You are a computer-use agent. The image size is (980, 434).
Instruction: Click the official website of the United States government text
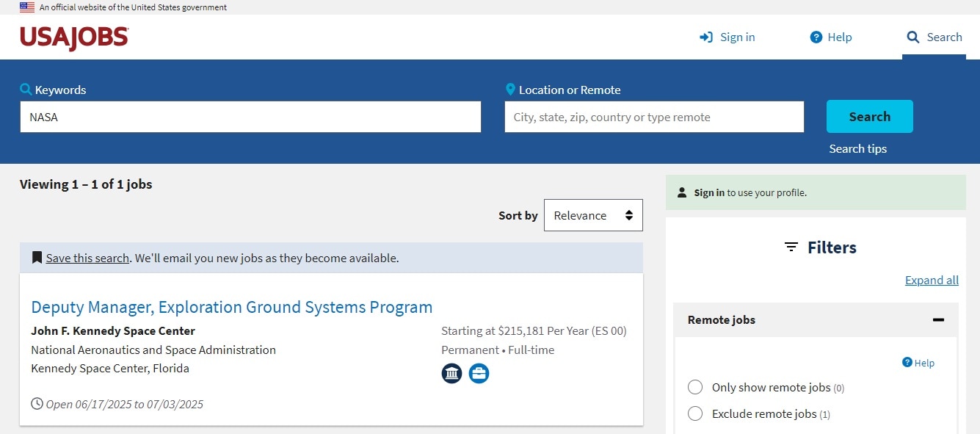point(134,7)
